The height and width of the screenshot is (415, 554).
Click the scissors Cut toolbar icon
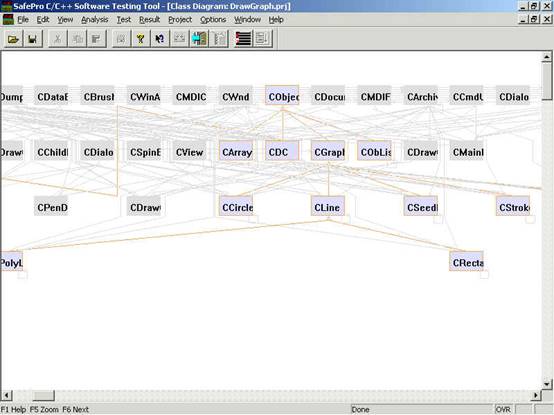click(58, 39)
